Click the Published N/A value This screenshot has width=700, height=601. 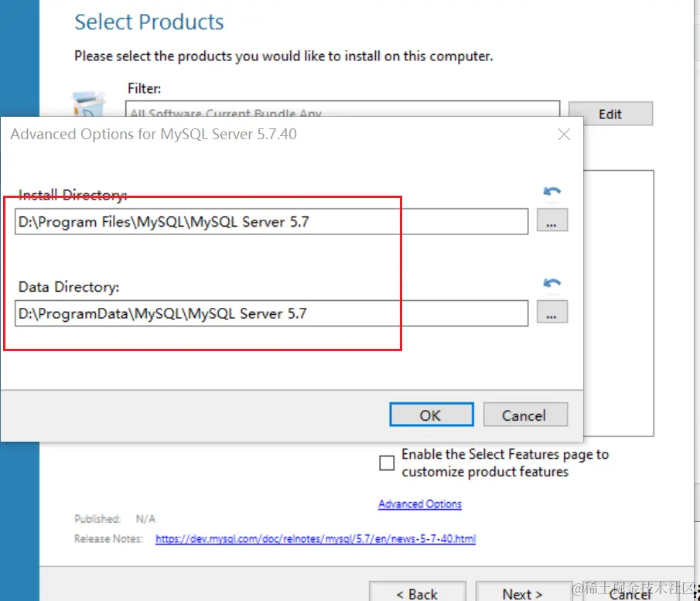[145, 519]
